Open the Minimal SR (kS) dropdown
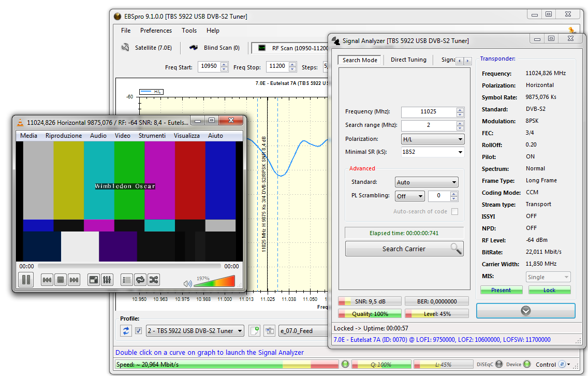Screen dimensions: 588x376 coord(433,152)
